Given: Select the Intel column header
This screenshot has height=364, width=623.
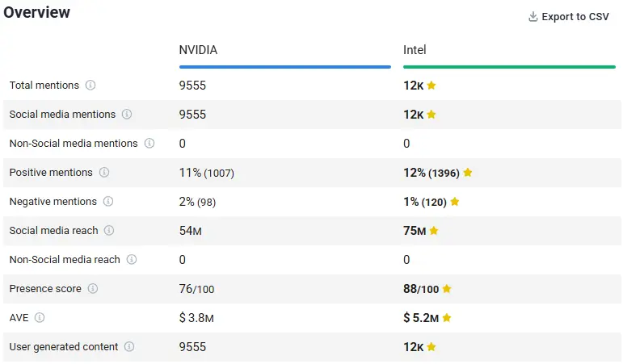Looking at the screenshot, I should click(x=415, y=50).
